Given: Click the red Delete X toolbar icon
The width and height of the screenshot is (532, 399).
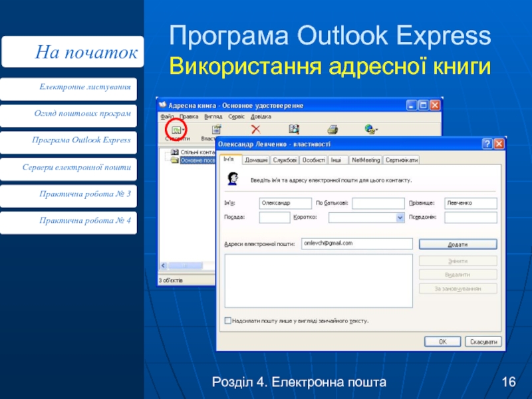Looking at the screenshot, I should 255,129.
